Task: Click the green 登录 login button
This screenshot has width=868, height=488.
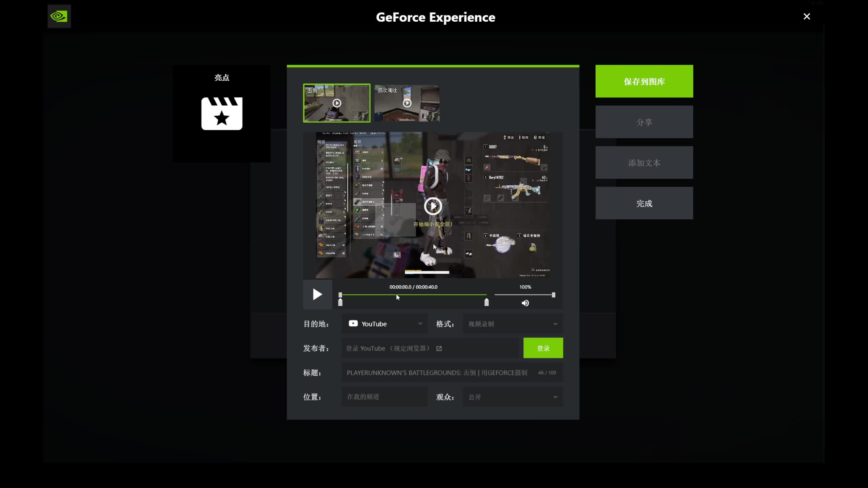Action: [543, 348]
